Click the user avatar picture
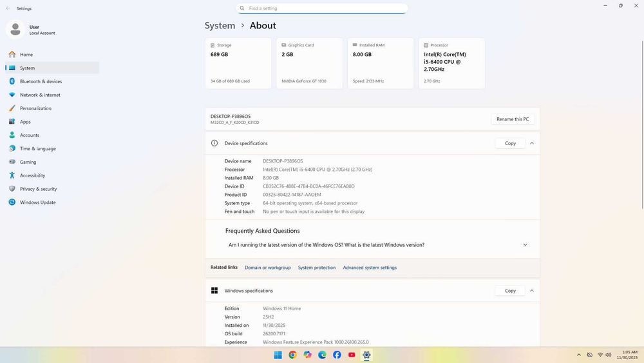Viewport: 644px width, 363px height. pyautogui.click(x=15, y=30)
